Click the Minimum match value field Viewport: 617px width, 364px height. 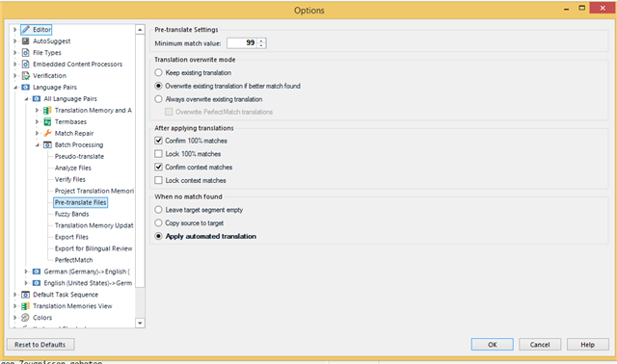[242, 42]
